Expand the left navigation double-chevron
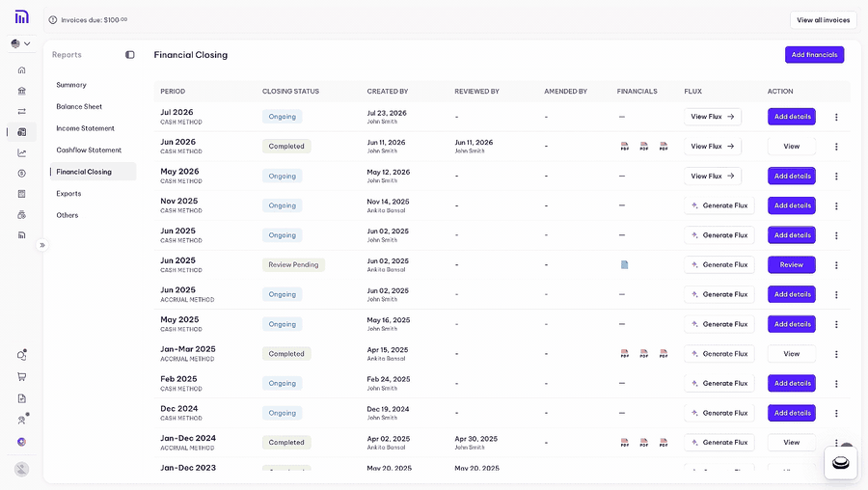The height and width of the screenshot is (490, 868). [42, 245]
